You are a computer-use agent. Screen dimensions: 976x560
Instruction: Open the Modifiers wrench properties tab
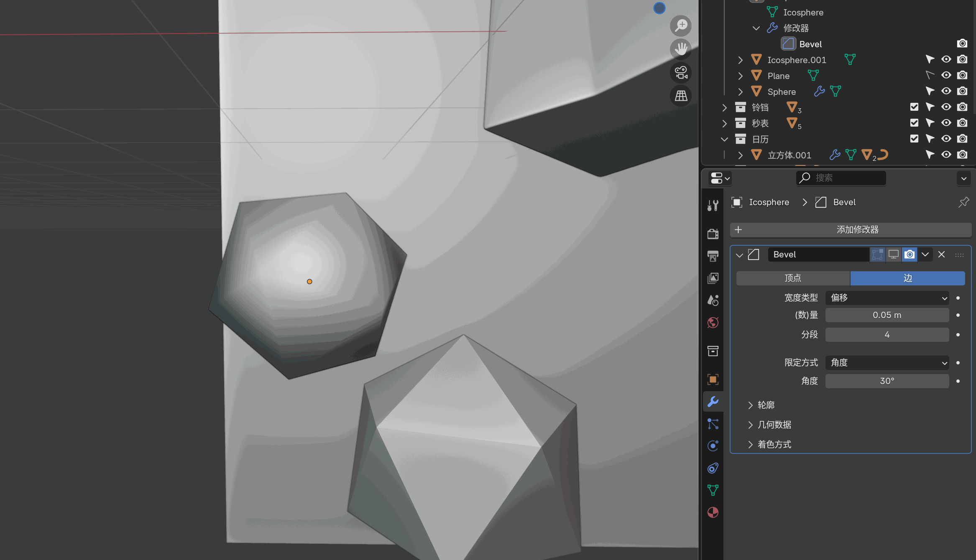click(x=713, y=402)
